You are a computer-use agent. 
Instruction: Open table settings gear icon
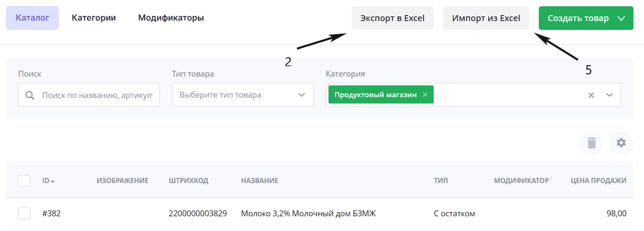tap(621, 143)
